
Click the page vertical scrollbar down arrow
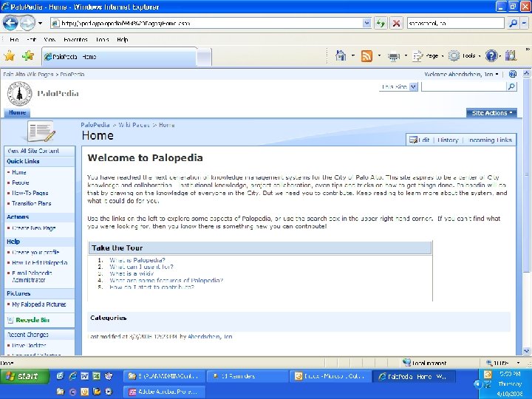tap(526, 351)
